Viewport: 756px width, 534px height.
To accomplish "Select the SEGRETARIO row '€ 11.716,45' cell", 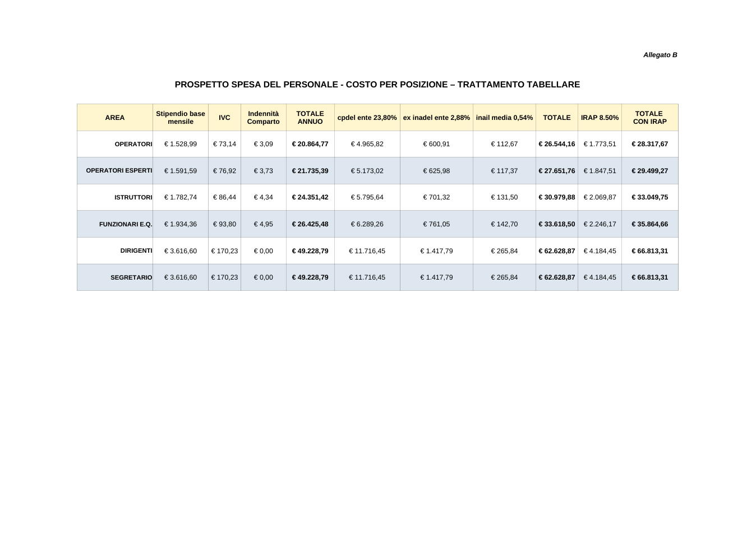I will pos(367,277).
